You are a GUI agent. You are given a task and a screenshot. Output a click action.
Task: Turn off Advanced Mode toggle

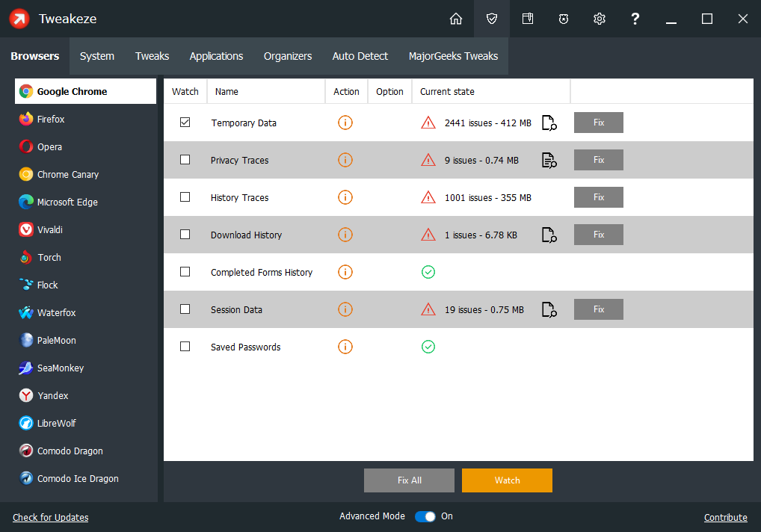click(x=425, y=516)
